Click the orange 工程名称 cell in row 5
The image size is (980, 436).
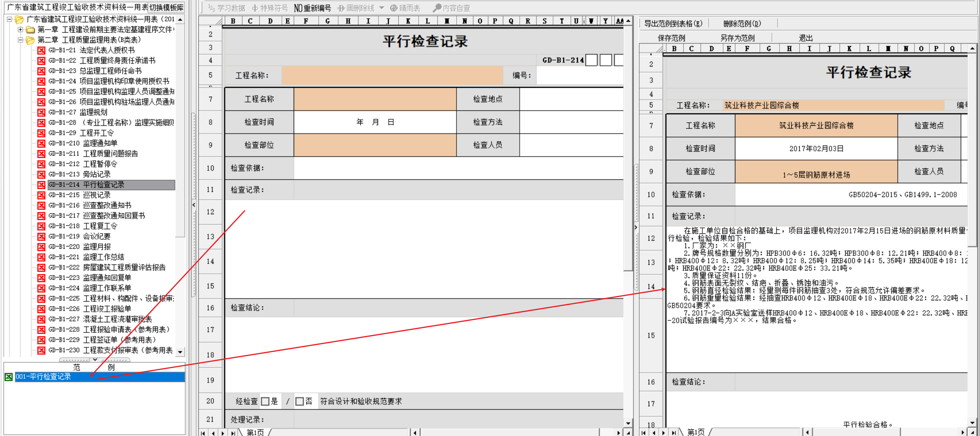(392, 75)
